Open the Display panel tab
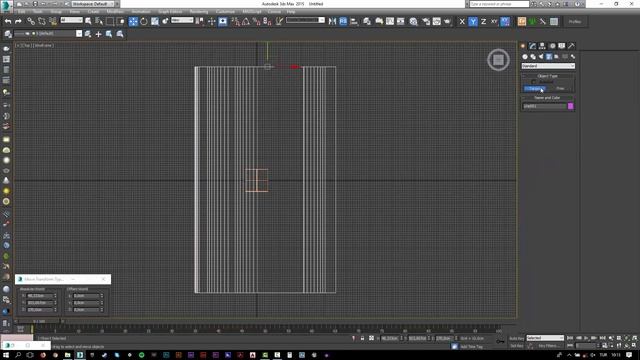 click(x=562, y=46)
